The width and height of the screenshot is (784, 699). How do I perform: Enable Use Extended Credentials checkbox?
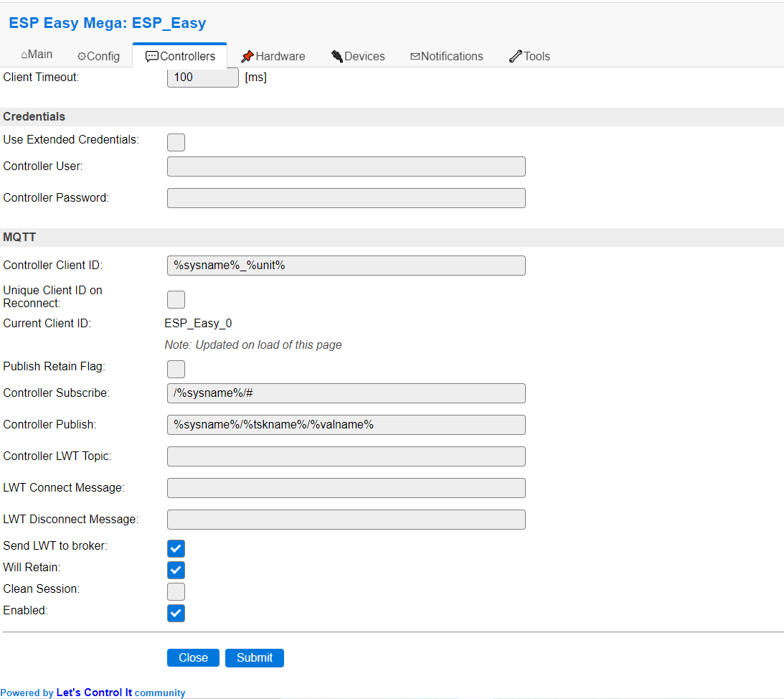pyautogui.click(x=176, y=142)
